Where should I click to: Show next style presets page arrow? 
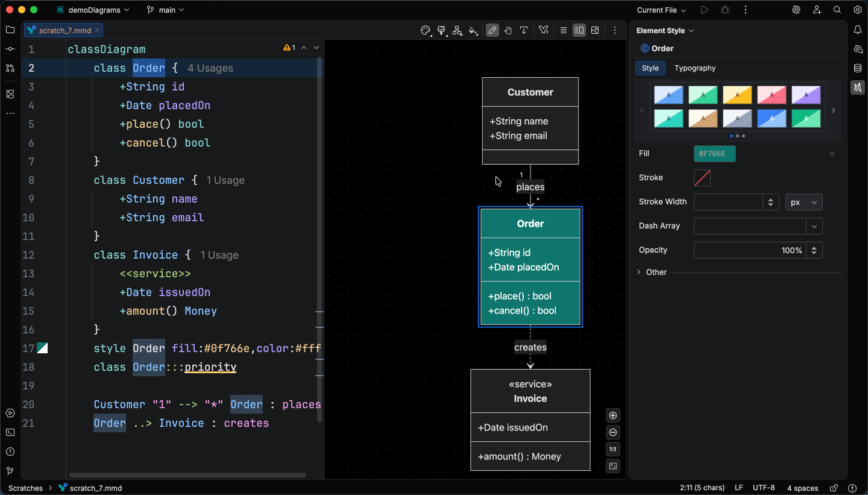834,110
